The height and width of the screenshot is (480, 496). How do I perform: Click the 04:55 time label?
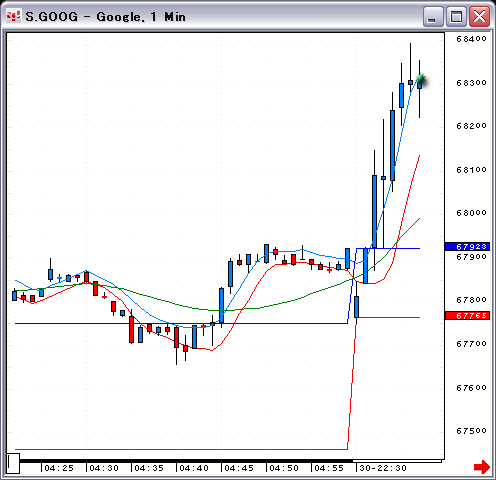click(329, 468)
